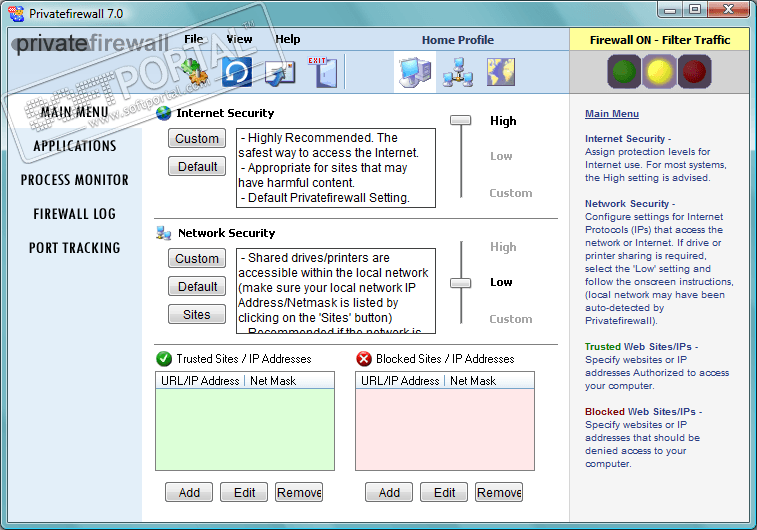Screen dimensions: 757x530
Task: Click Custom button under Internet Security
Action: tap(197, 139)
